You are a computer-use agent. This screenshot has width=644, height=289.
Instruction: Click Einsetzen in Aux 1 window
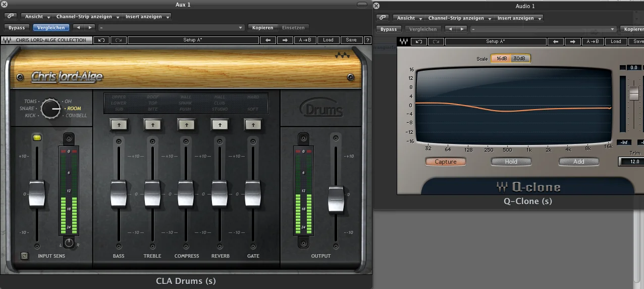click(293, 27)
